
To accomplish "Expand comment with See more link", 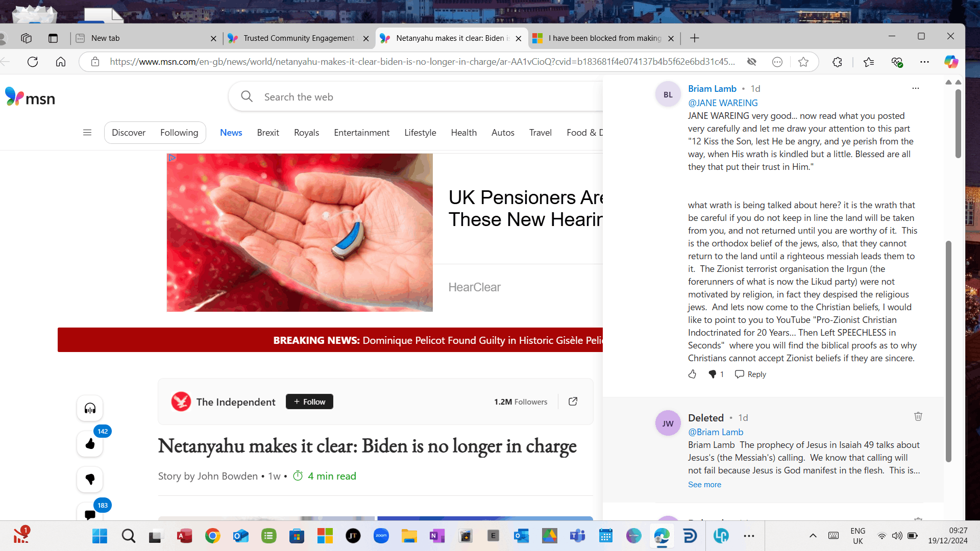I will coord(704,485).
